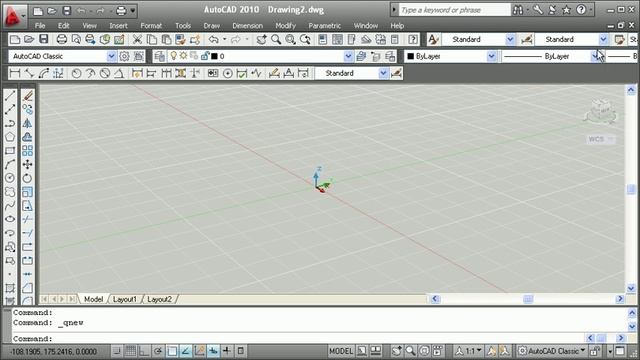Choose the Erase modify tool
Screen dimensions: 640x360
coord(27,96)
